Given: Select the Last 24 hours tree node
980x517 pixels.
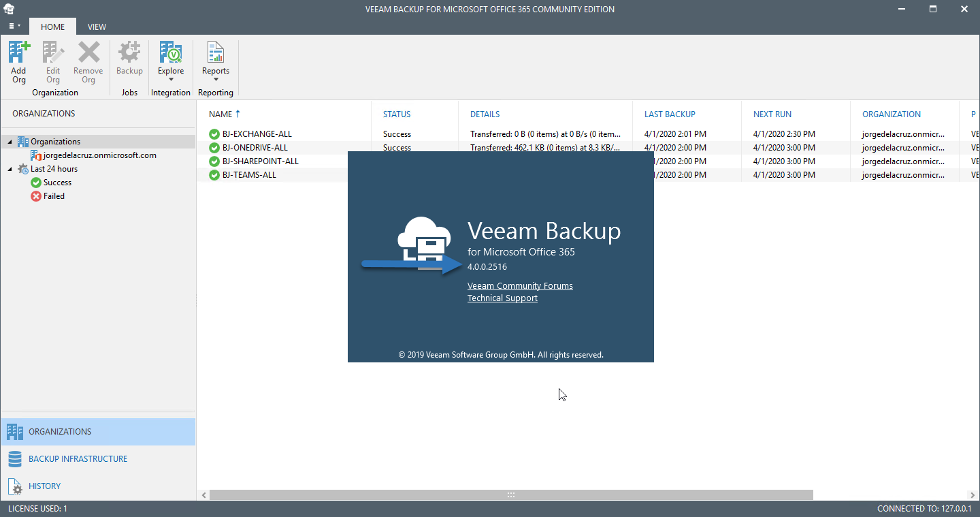Looking at the screenshot, I should [54, 169].
